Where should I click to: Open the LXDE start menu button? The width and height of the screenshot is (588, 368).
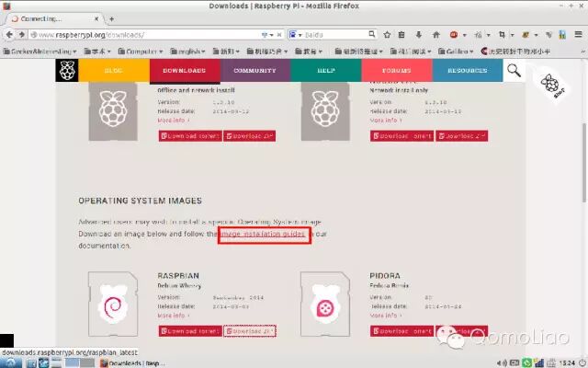(x=10, y=362)
